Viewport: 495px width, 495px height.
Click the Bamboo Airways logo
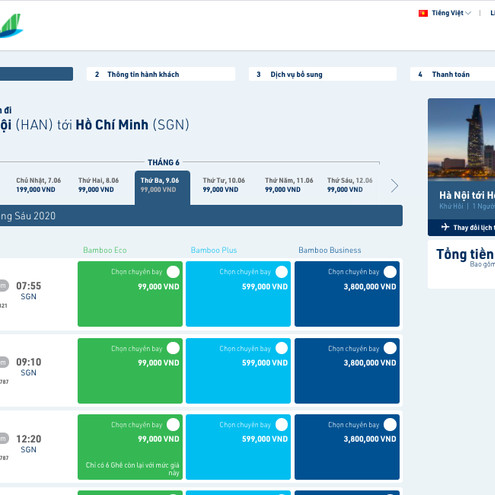[11, 26]
